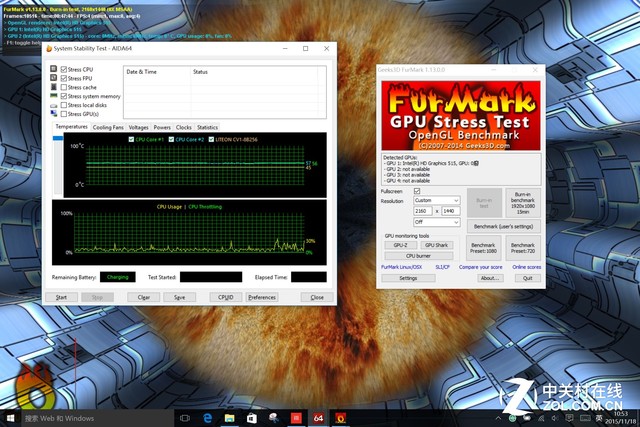Click the Compare your score link
640x427 pixels.
pyautogui.click(x=481, y=267)
